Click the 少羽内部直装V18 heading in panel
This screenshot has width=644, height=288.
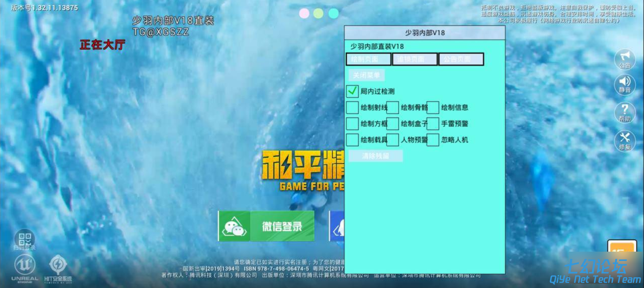pos(377,46)
